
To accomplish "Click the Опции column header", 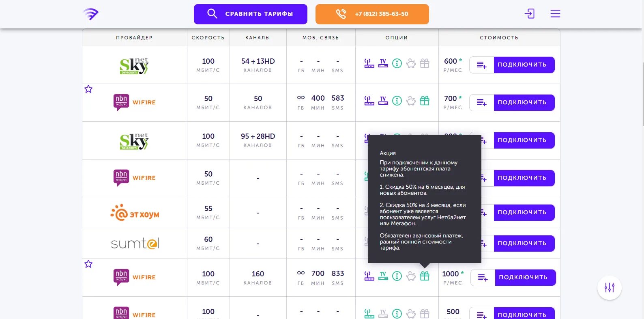I will point(397,38).
